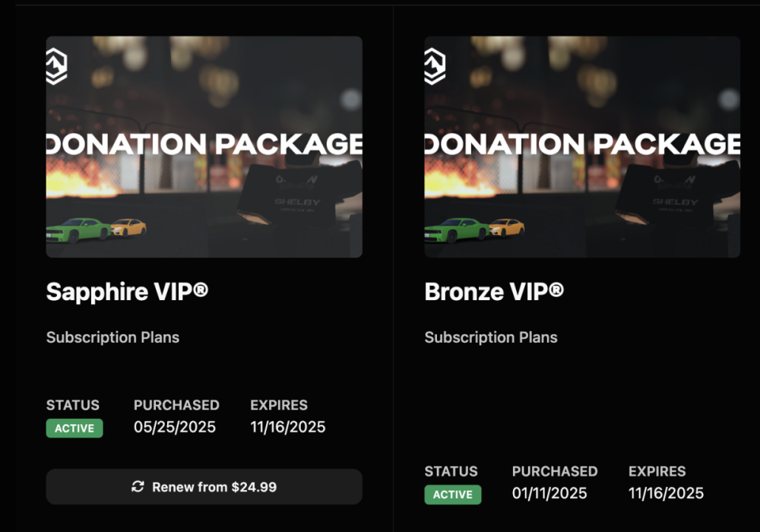Click the Sapphire VIP® title
This screenshot has width=760, height=532.
pos(127,292)
